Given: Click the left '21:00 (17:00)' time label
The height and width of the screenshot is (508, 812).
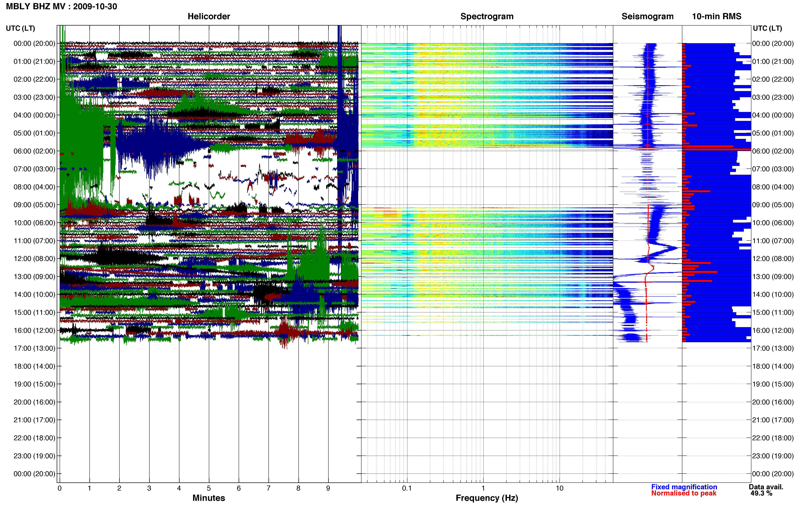Looking at the screenshot, I should 34,420.
